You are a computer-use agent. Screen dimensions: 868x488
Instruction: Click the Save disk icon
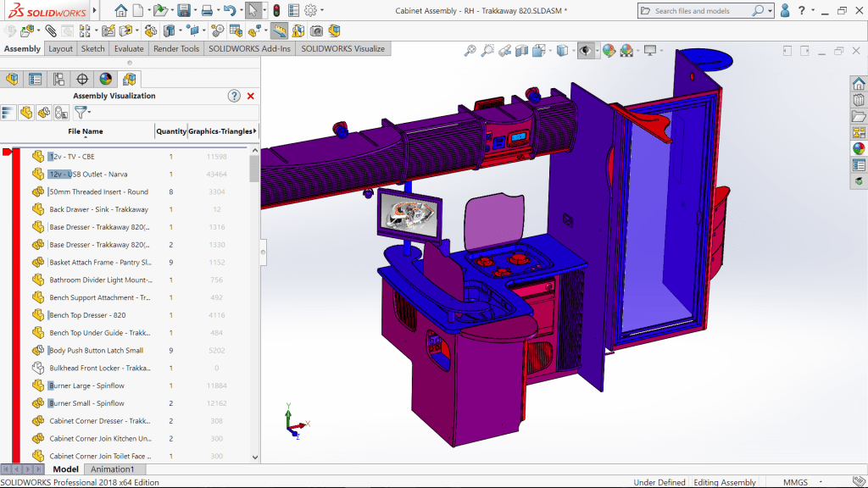pos(183,11)
